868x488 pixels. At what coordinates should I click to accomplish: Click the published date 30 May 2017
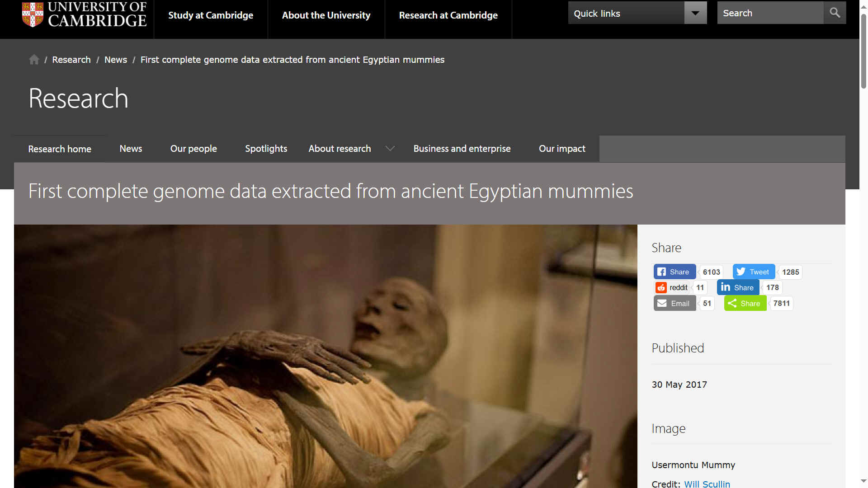coord(679,385)
